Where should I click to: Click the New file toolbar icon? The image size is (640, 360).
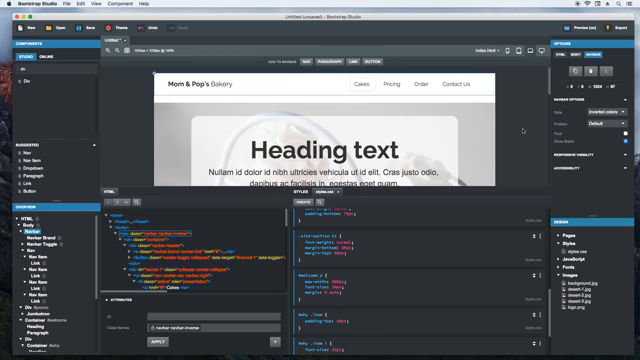point(20,28)
